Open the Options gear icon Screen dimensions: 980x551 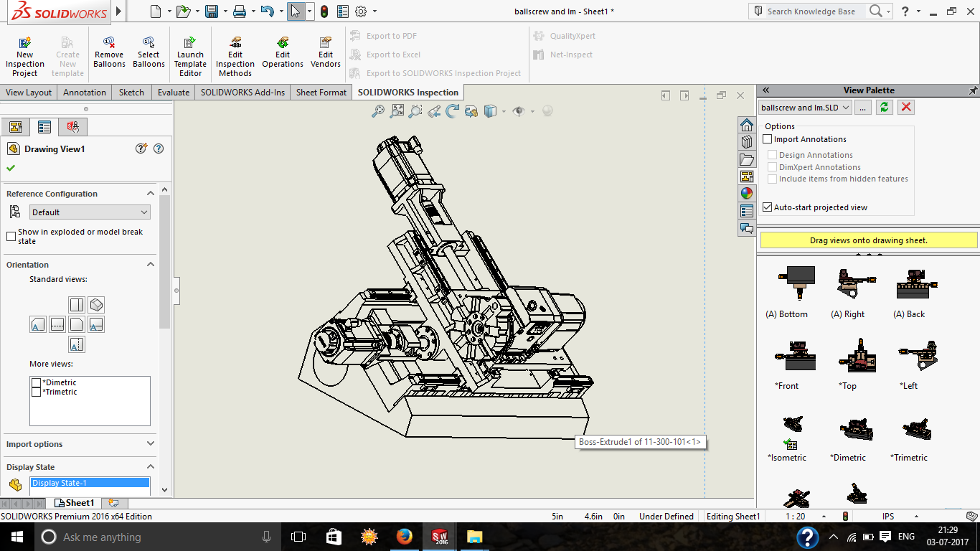point(361,11)
